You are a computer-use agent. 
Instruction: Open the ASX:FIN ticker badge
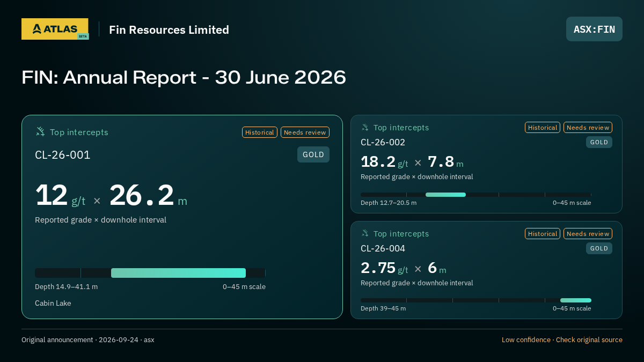[x=594, y=29]
